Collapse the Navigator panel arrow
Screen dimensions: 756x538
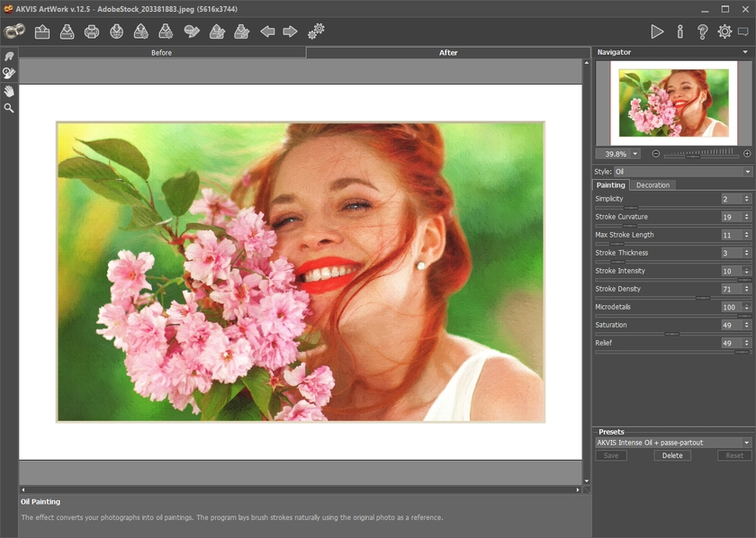click(745, 52)
